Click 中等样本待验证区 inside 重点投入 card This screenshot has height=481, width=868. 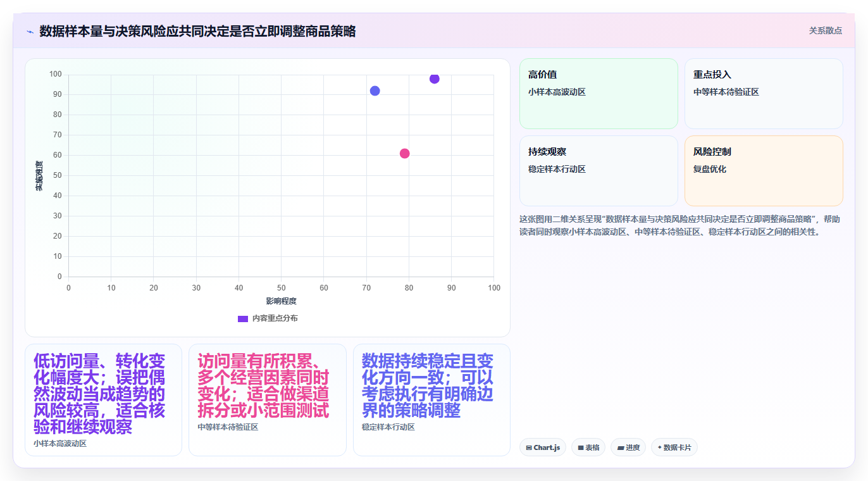[x=726, y=92]
